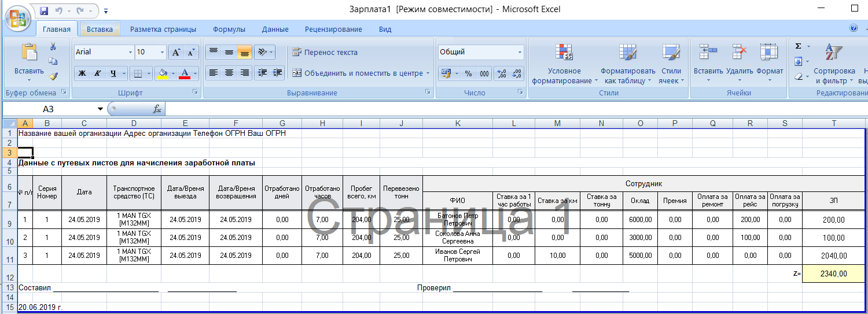Click the accounting number format icon
The width and height of the screenshot is (868, 314).
click(x=446, y=73)
